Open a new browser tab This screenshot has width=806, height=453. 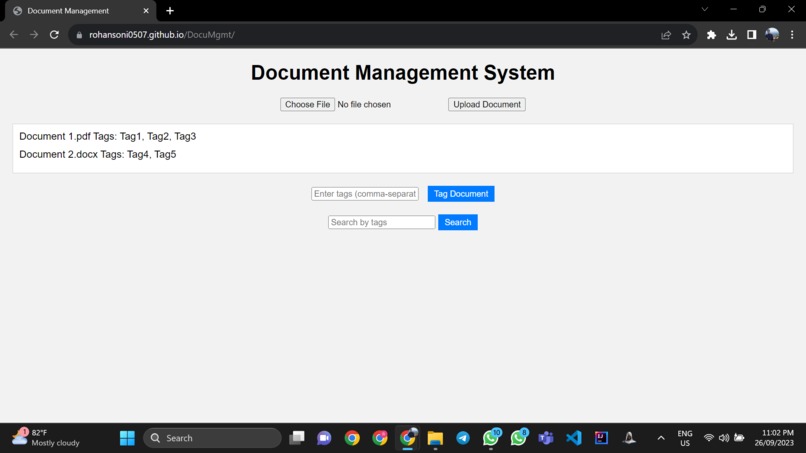click(x=170, y=11)
